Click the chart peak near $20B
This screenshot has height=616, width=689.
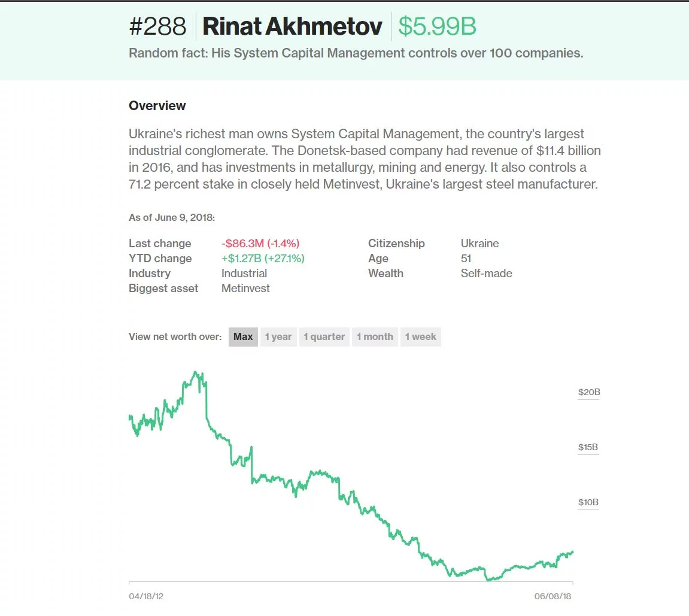tap(196, 373)
